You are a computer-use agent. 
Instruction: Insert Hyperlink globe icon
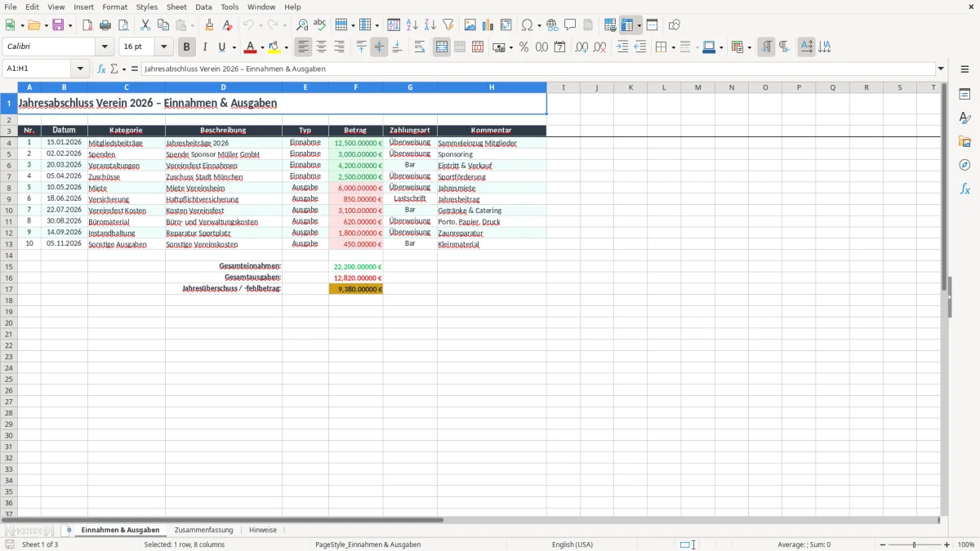552,25
